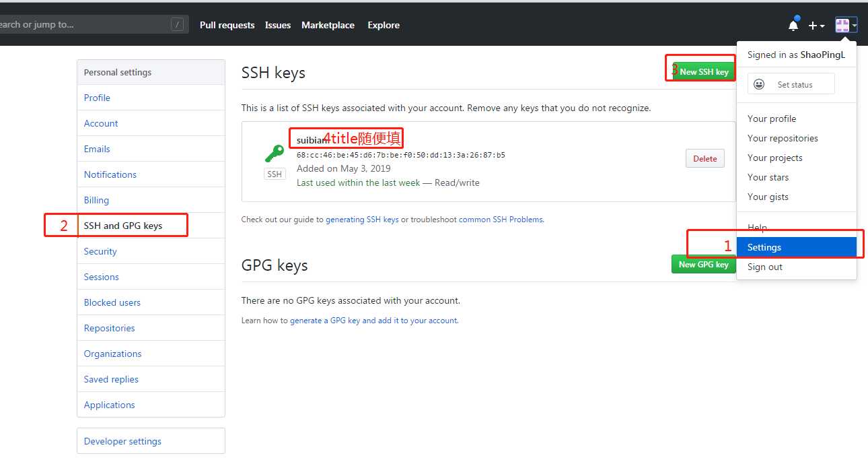Click the smiley icon in Set status
Screen dimensions: 868x464
pyautogui.click(x=759, y=84)
